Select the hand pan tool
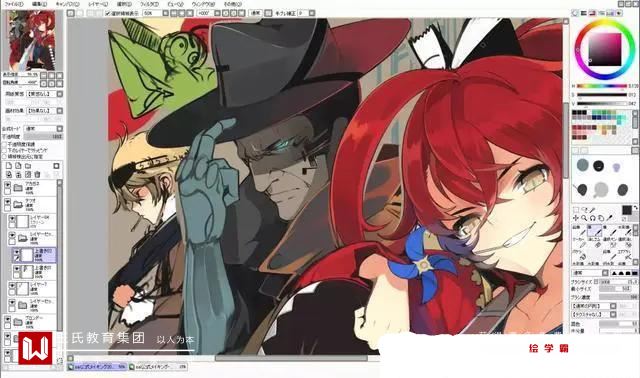Image resolution: width=640 pixels, height=378 pixels. coord(600,218)
